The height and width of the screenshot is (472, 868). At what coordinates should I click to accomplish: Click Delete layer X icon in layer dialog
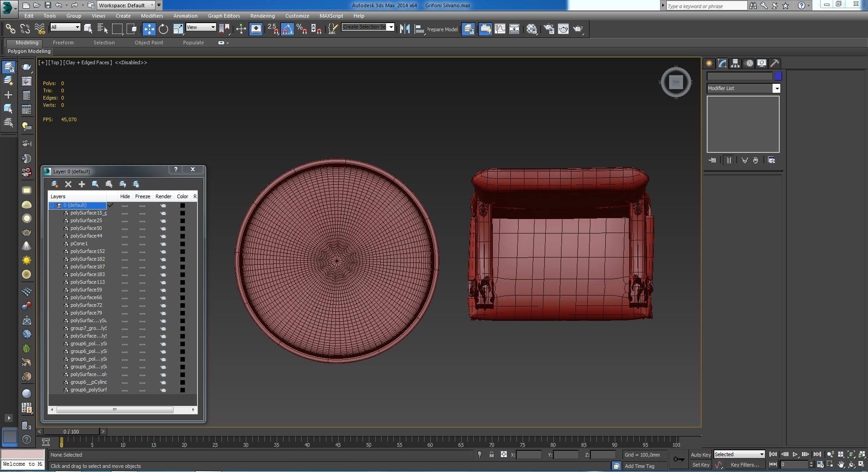(68, 184)
